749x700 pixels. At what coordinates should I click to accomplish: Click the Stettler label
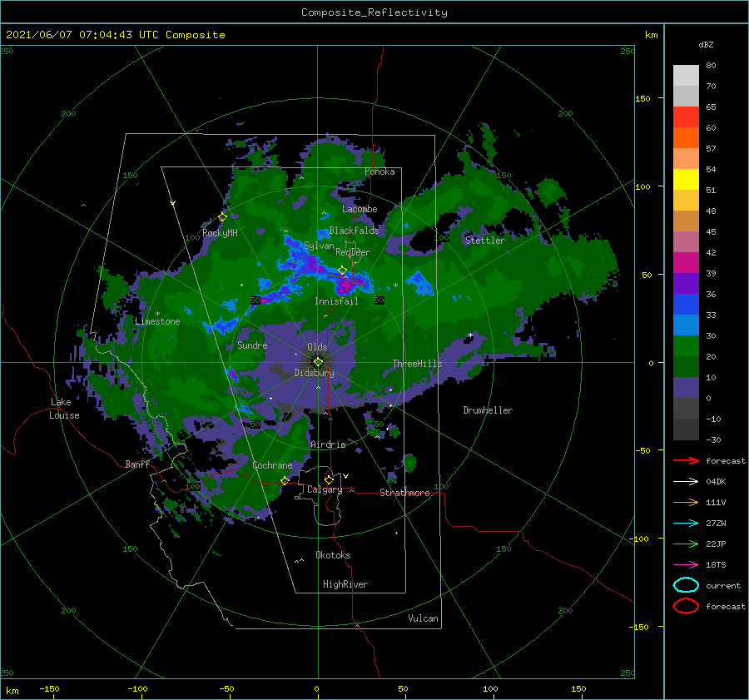[485, 241]
